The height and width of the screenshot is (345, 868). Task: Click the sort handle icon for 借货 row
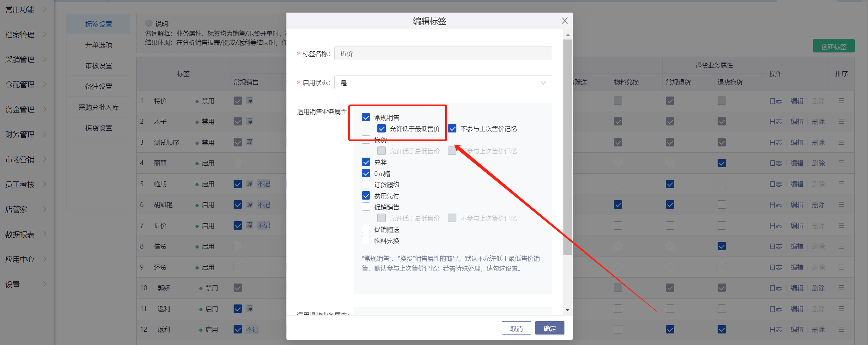point(841,246)
